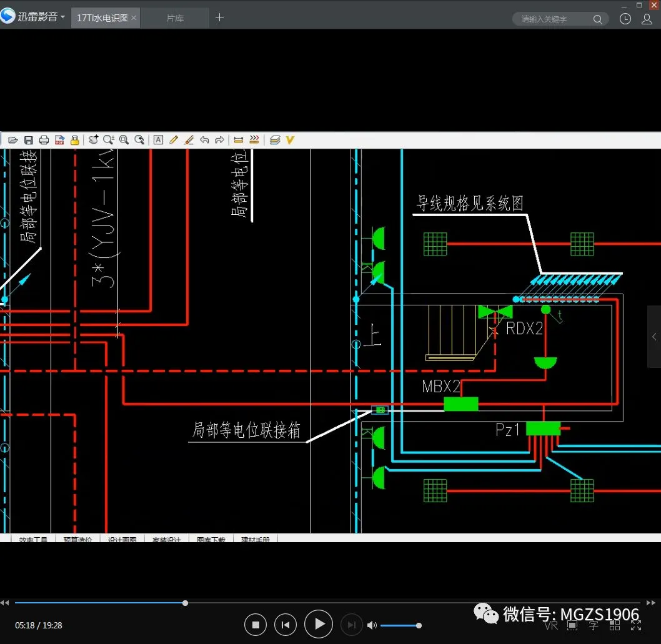Open the subtitle settings (字) icon

point(594,625)
